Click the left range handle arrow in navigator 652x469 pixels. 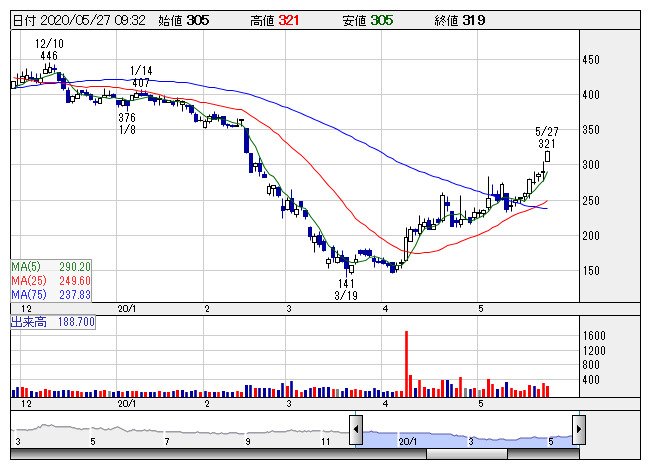(x=355, y=430)
